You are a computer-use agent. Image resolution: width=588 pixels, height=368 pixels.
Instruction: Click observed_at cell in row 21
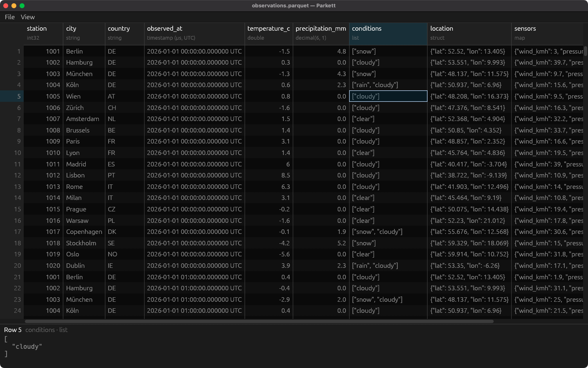pyautogui.click(x=194, y=277)
